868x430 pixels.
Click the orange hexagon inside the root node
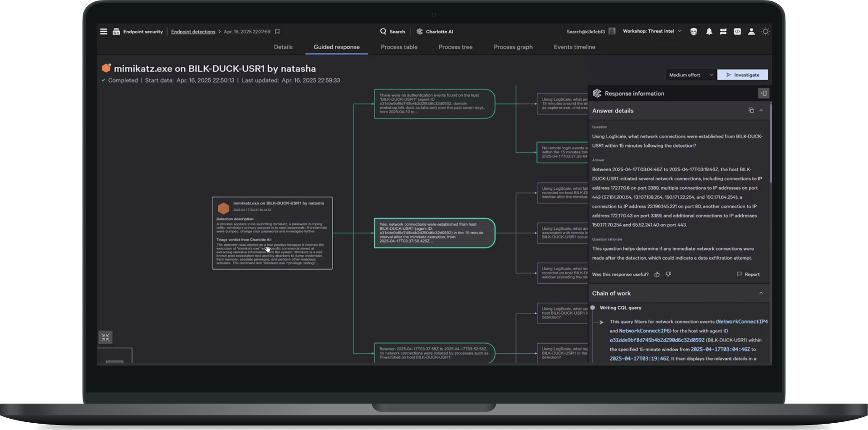(x=223, y=208)
